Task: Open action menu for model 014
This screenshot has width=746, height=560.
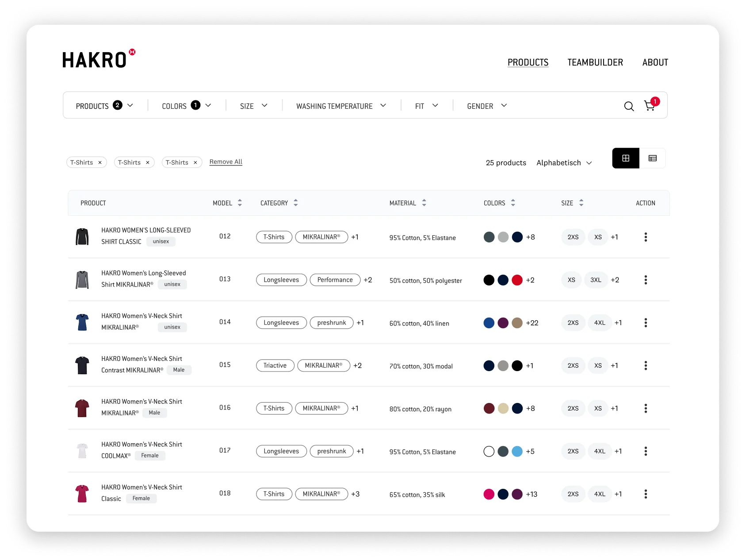Action: pos(646,323)
